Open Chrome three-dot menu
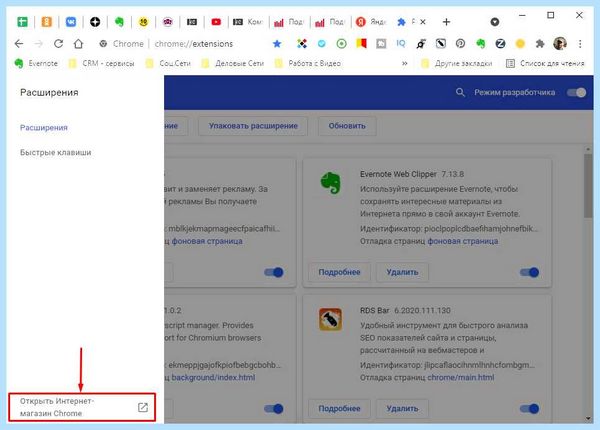This screenshot has width=600, height=430. pos(580,44)
